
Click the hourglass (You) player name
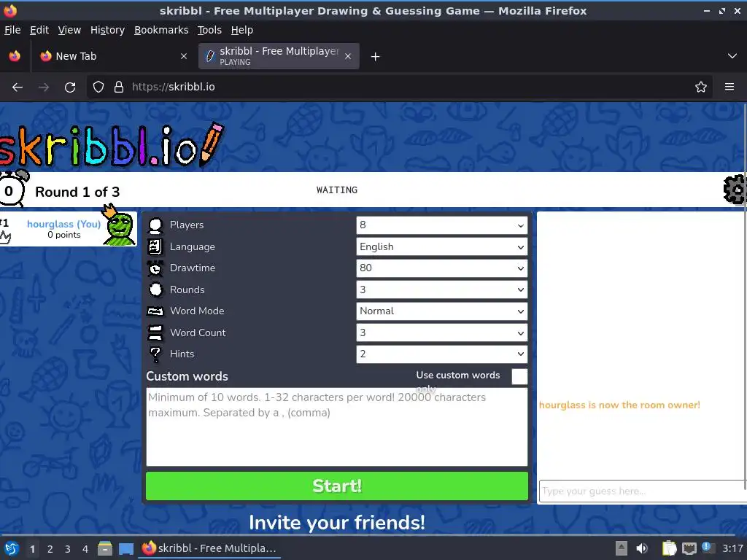64,224
